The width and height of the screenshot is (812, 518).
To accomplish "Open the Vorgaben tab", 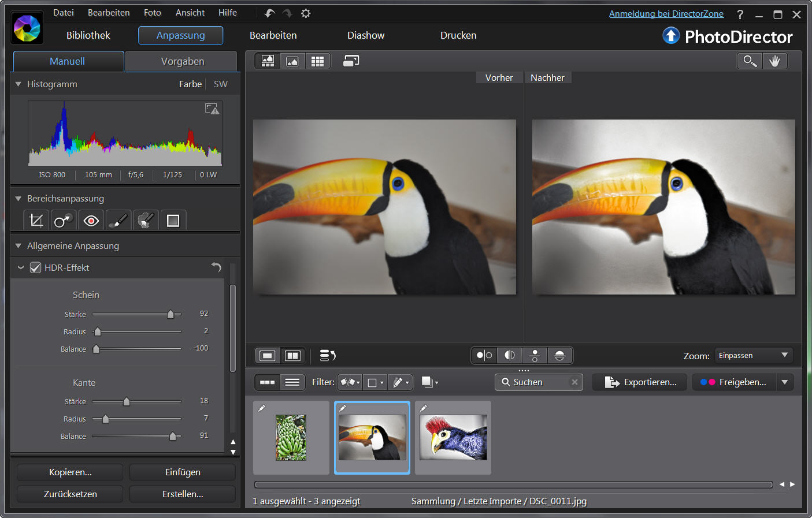I will (182, 61).
